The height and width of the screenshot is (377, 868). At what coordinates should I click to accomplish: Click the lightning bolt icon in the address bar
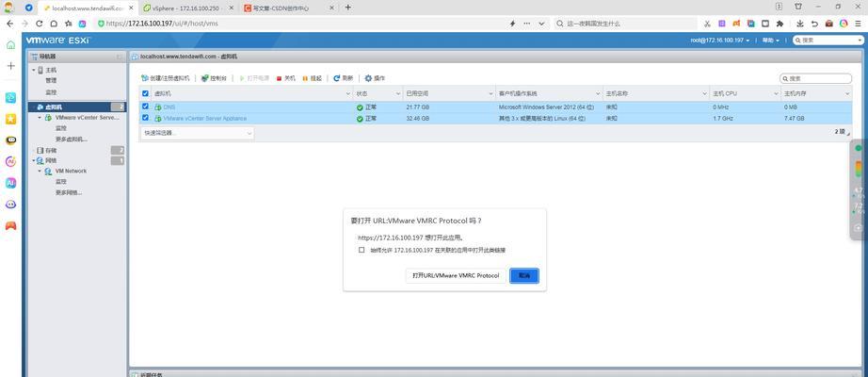[x=512, y=24]
